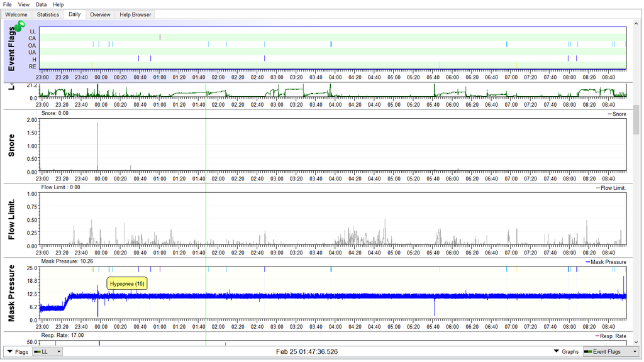
Task: Click the RE event marker near 05:45
Action: (x=440, y=65)
